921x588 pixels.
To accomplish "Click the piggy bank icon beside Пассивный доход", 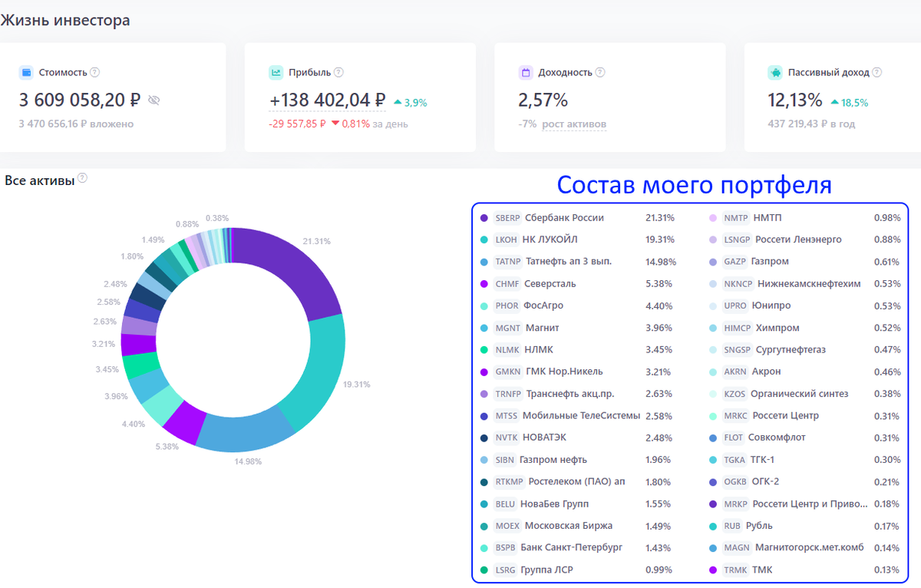I will 775,72.
